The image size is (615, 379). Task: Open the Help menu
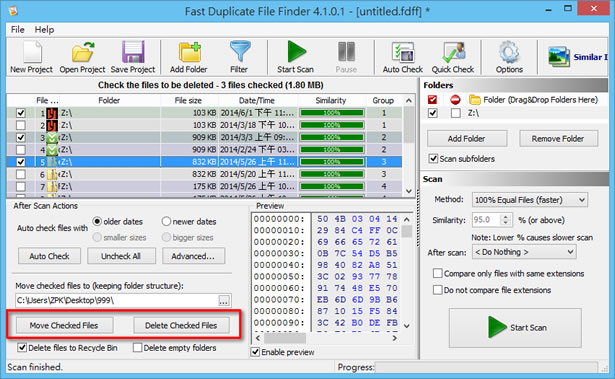click(x=44, y=29)
